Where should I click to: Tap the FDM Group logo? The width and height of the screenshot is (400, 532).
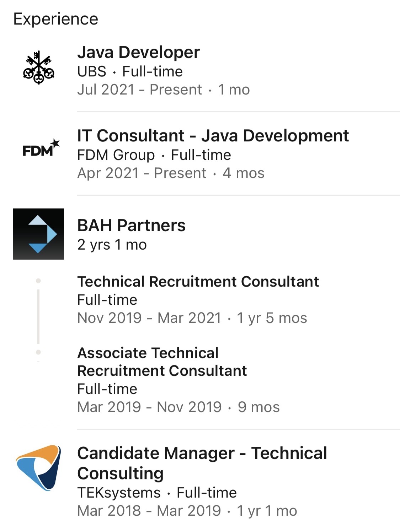(41, 148)
